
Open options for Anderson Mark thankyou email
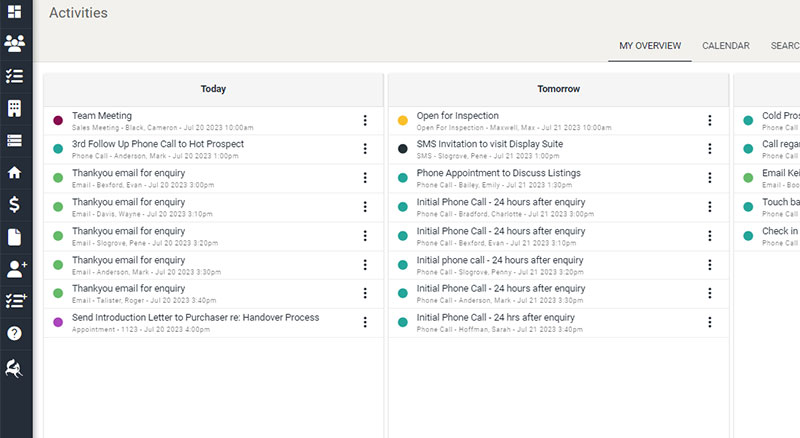pos(365,265)
